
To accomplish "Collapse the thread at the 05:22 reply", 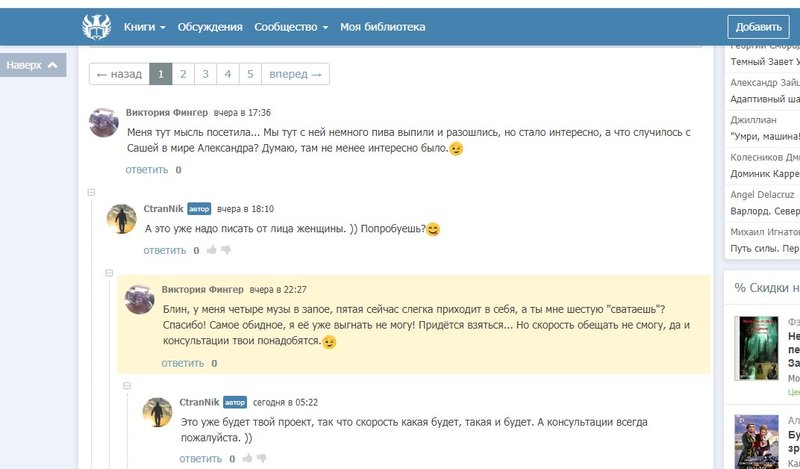I will pos(127,385).
